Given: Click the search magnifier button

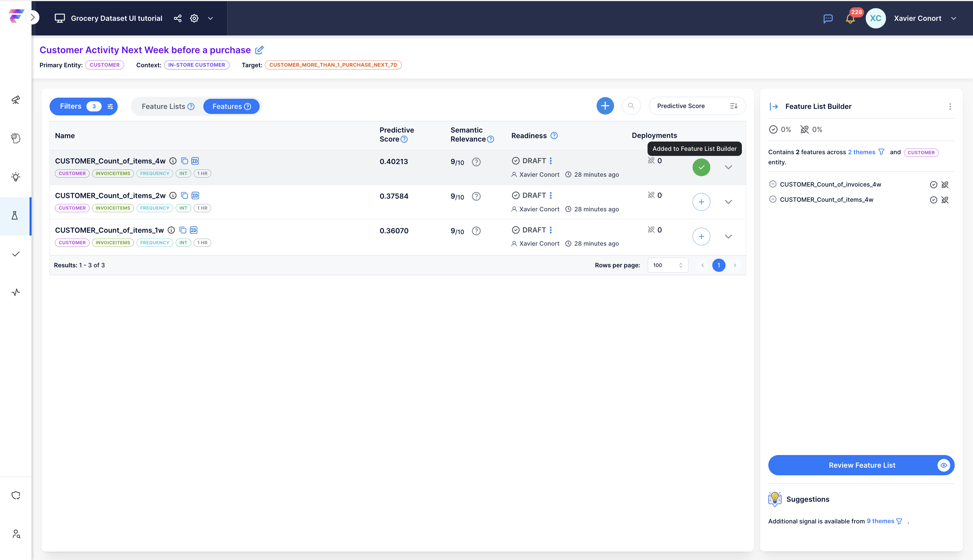Looking at the screenshot, I should pos(631,106).
